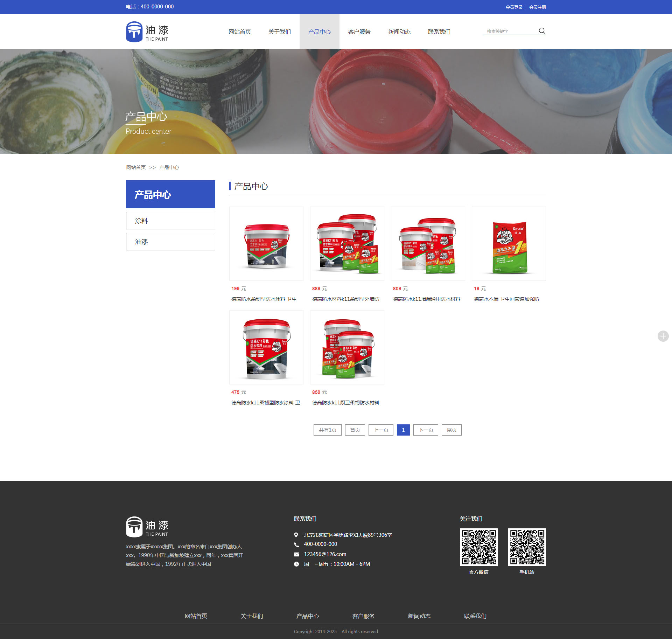Select 产品中心 in top navigation

320,32
